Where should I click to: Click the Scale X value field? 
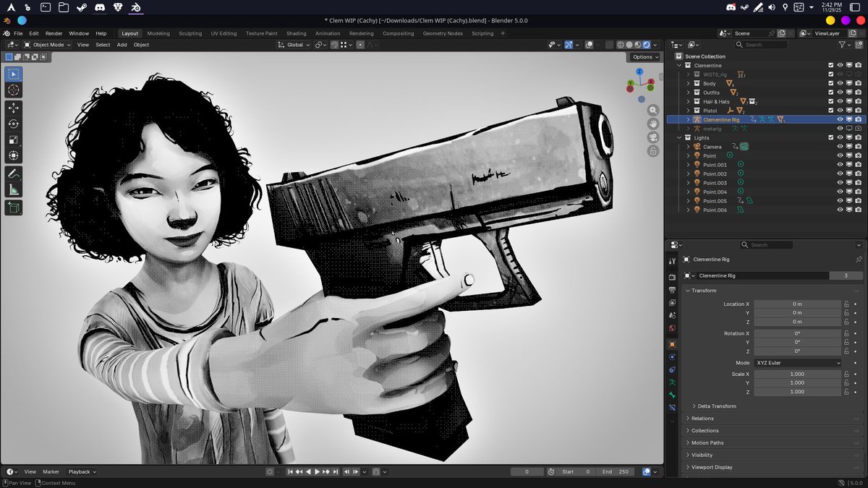(798, 374)
